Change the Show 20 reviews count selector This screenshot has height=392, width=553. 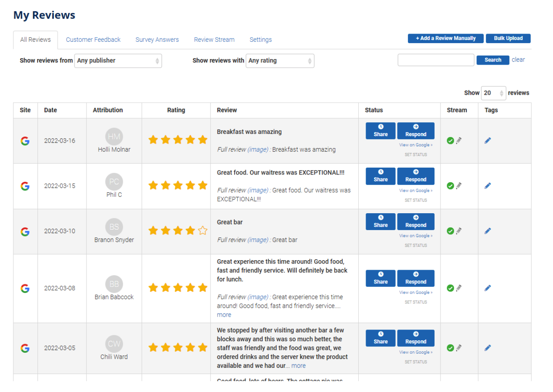pos(494,93)
